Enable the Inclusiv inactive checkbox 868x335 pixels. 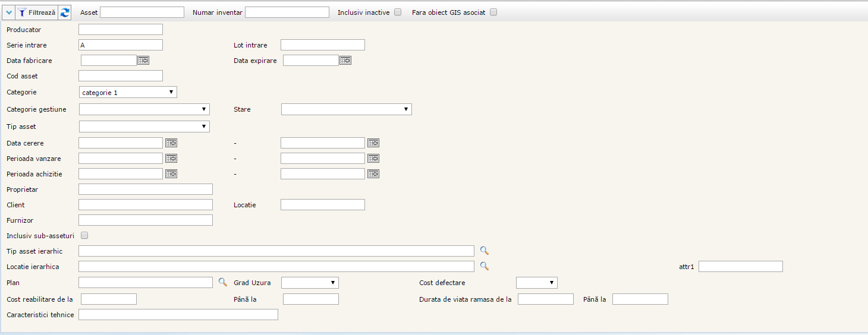398,12
